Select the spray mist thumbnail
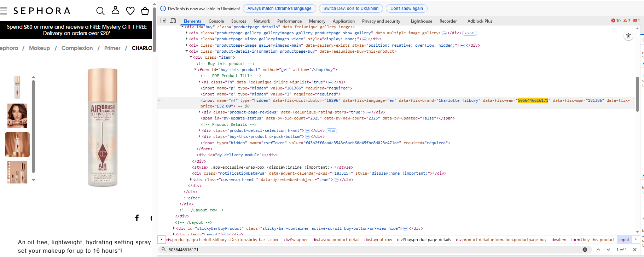 (x=17, y=145)
